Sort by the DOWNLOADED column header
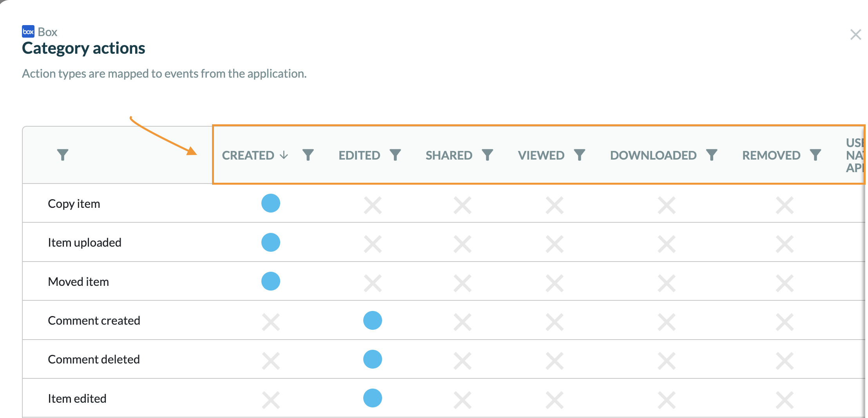 [653, 155]
